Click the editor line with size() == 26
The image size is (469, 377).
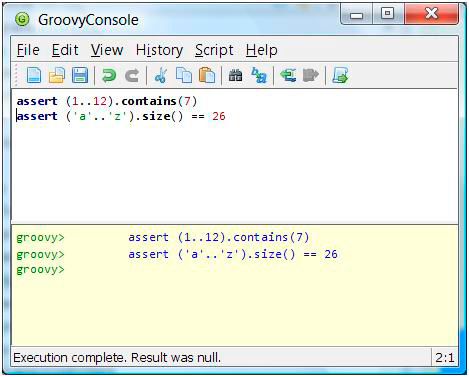point(121,116)
